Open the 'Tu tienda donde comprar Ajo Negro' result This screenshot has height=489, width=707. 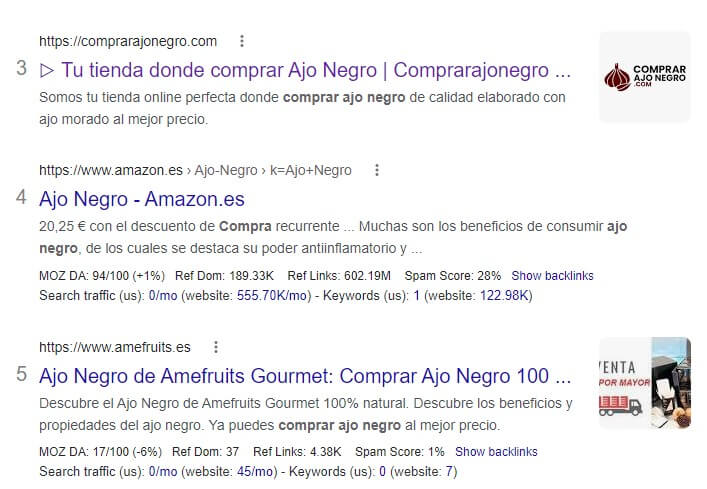tap(305, 70)
